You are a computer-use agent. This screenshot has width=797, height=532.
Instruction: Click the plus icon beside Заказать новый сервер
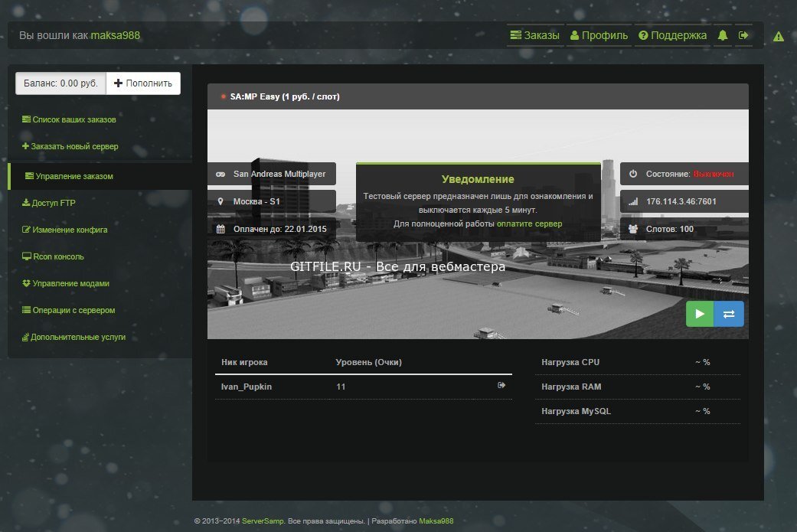[25, 146]
